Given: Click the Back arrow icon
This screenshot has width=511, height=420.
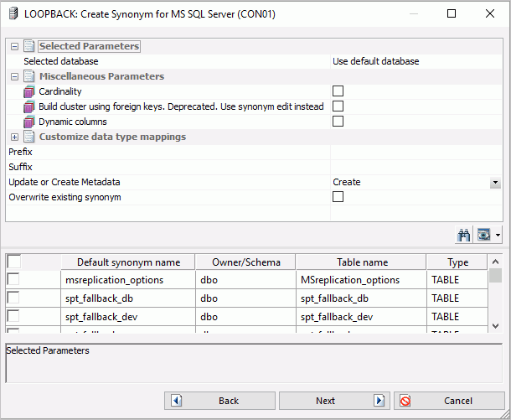Looking at the screenshot, I should click(176, 401).
